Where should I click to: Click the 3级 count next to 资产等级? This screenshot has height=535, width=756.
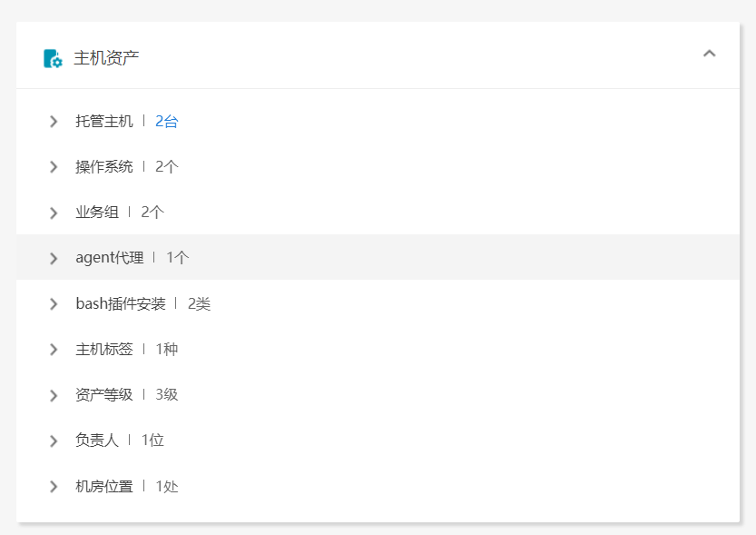[x=166, y=394]
